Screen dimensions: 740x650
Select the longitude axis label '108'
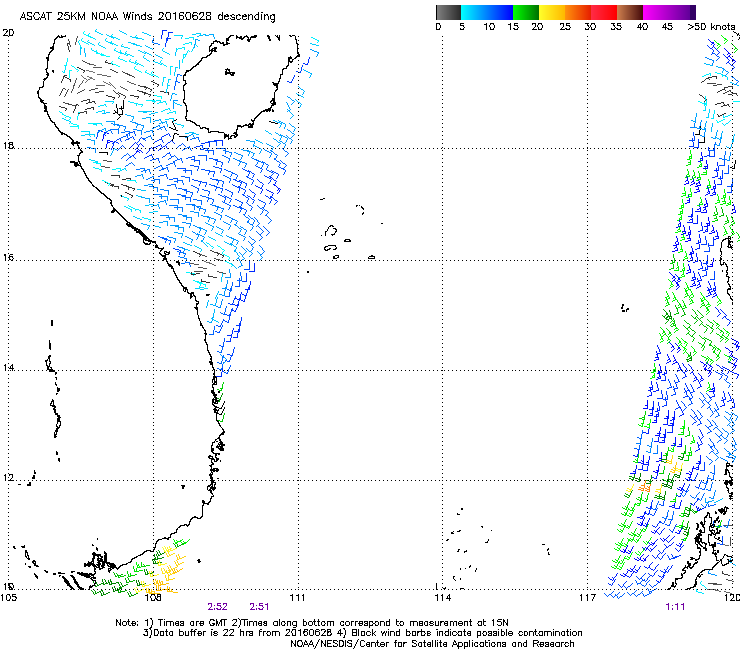152,598
